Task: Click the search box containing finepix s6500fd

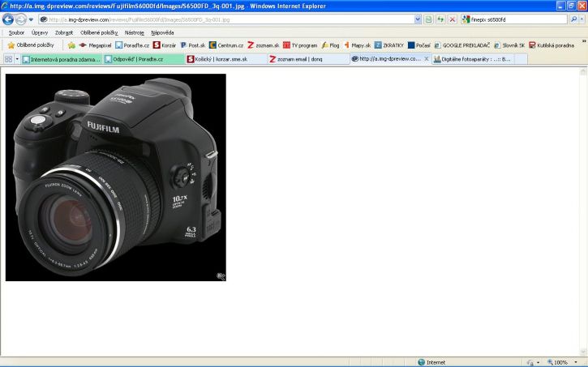Action: (518, 19)
